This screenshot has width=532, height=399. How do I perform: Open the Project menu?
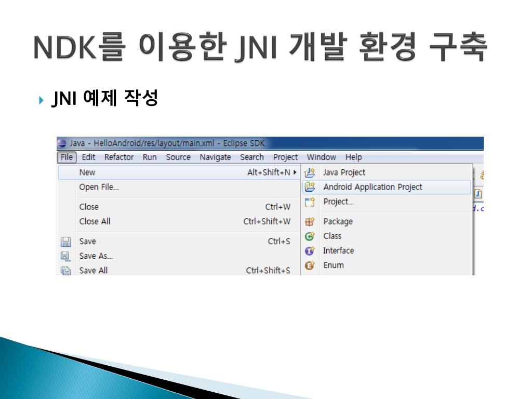tap(285, 157)
